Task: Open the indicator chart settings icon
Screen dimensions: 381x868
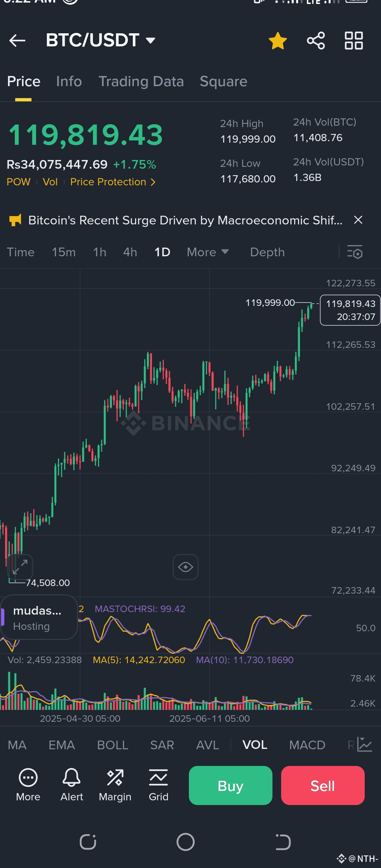Action: [x=365, y=745]
